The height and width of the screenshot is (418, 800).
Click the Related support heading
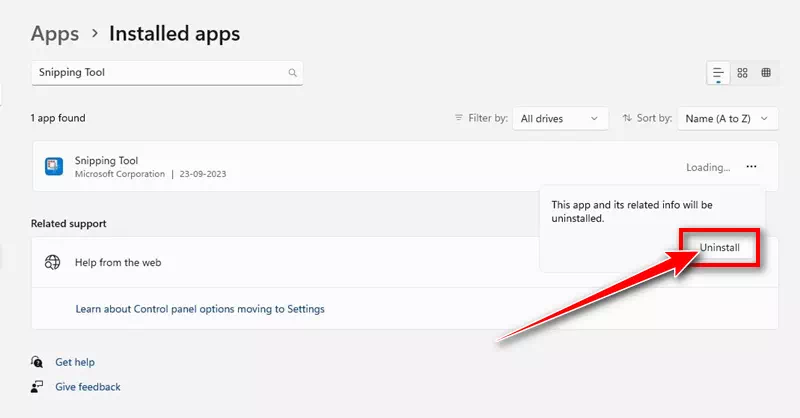point(68,224)
